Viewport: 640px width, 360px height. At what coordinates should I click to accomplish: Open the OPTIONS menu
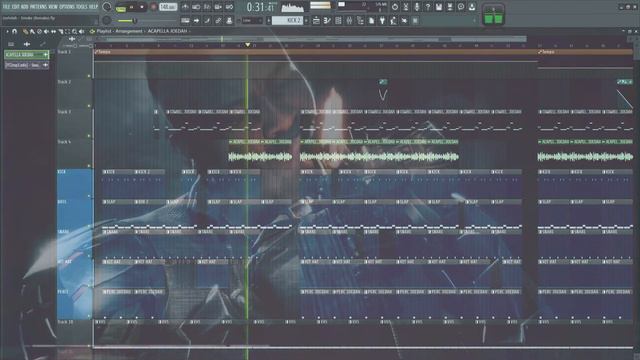click(x=67, y=7)
